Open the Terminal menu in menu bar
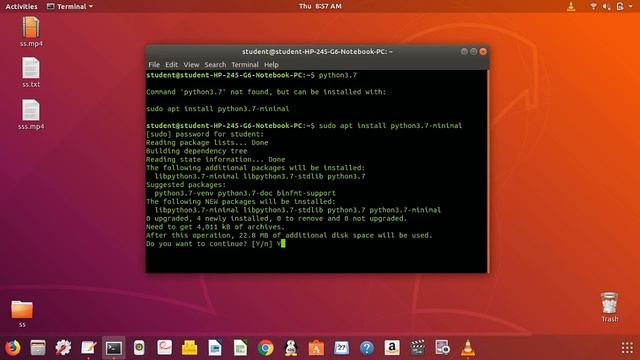The height and width of the screenshot is (360, 640). (245, 64)
